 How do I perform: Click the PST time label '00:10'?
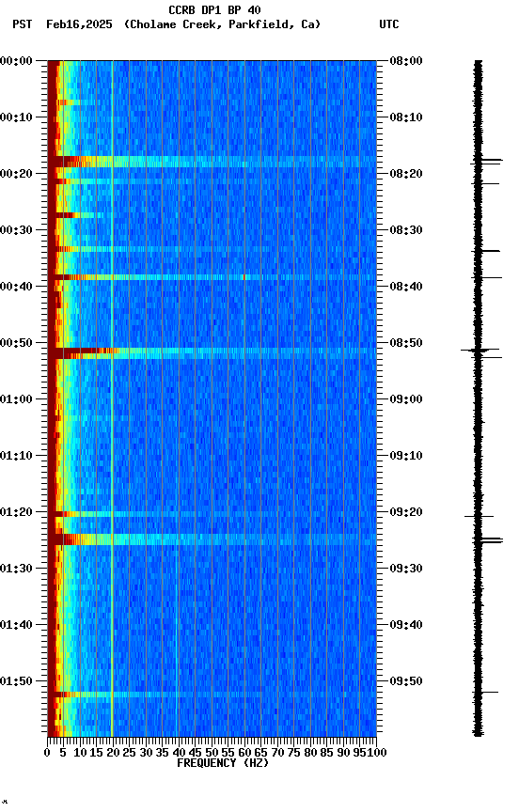[16, 117]
